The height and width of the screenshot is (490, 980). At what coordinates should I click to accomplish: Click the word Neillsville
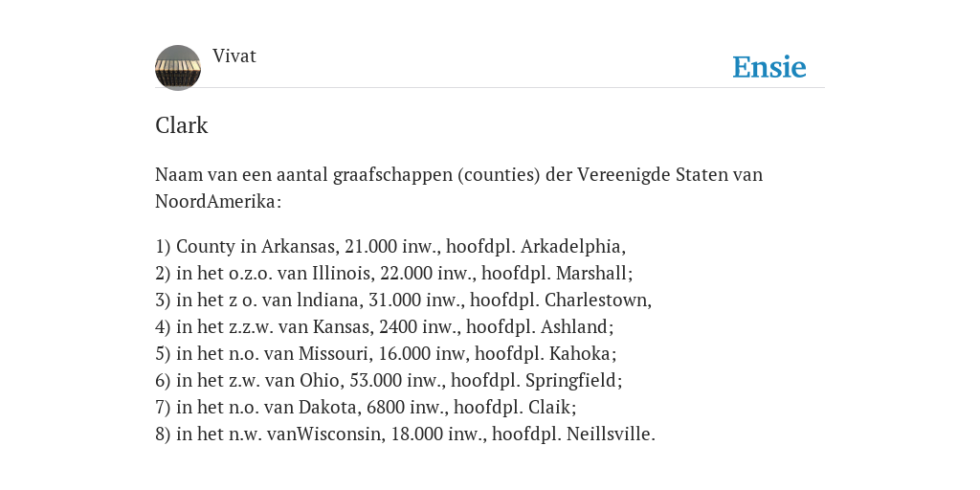(x=609, y=434)
